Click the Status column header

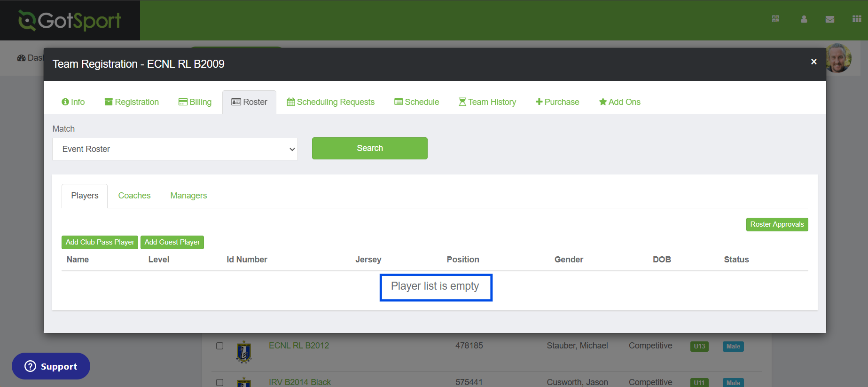pos(736,260)
